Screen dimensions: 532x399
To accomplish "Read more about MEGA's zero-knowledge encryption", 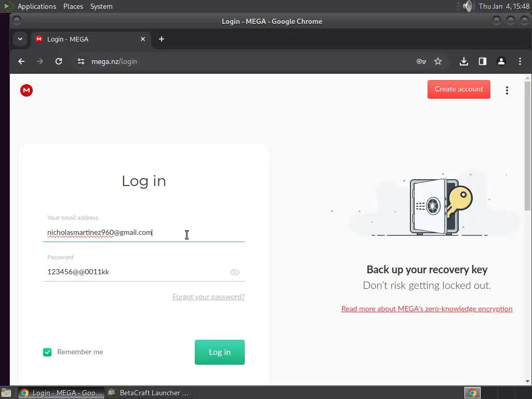I will pyautogui.click(x=427, y=309).
